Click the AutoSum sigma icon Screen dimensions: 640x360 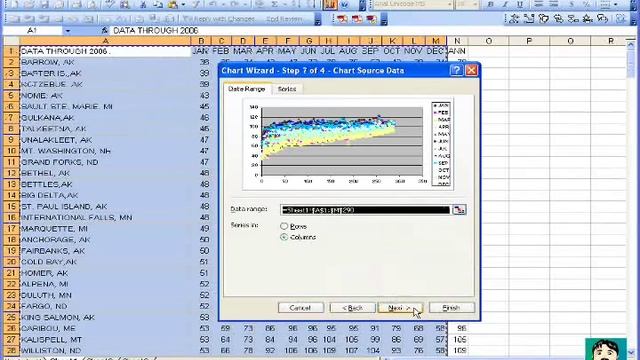tap(274, 4)
